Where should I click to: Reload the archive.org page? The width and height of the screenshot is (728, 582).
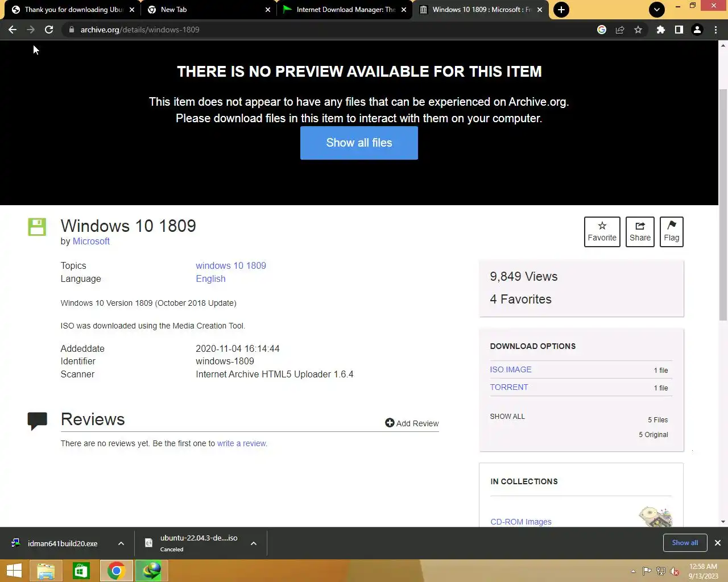point(49,30)
